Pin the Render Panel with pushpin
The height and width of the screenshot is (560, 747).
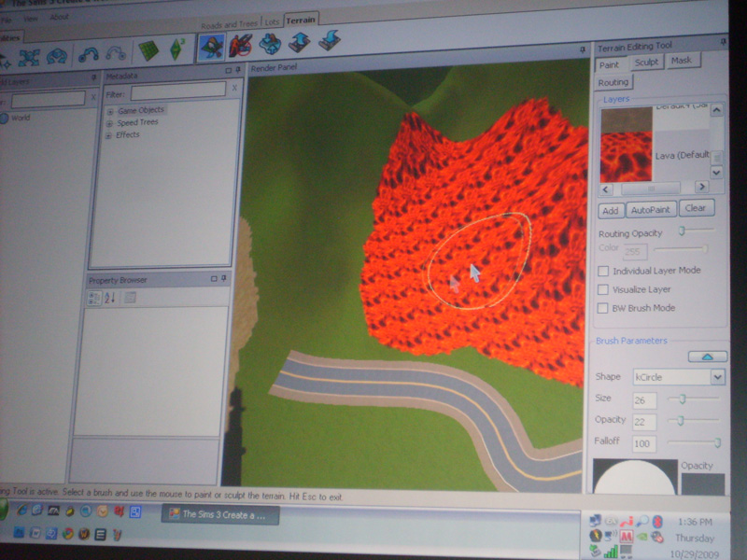582,49
